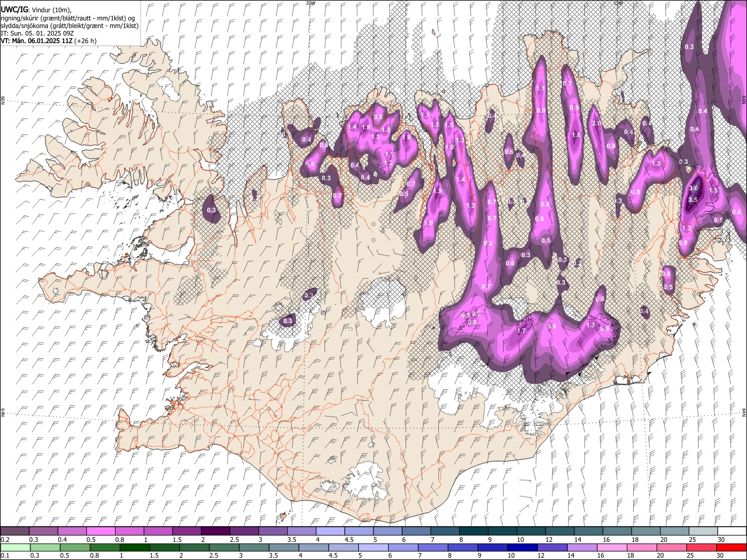Click the pale green 0.1–0.3 bottom row swatch

click(15, 547)
